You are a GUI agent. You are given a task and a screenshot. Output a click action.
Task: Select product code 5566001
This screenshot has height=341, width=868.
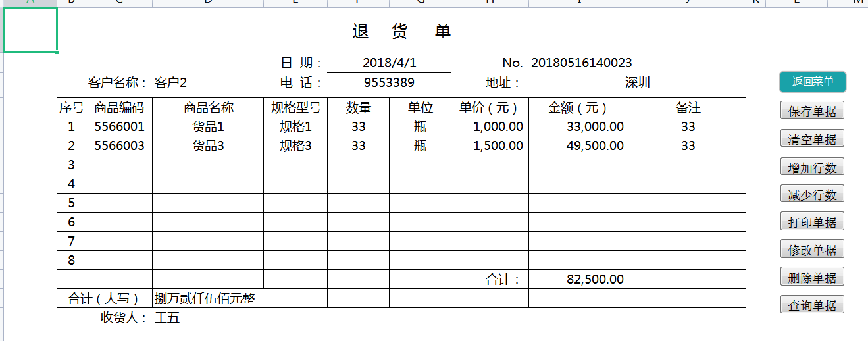[119, 126]
